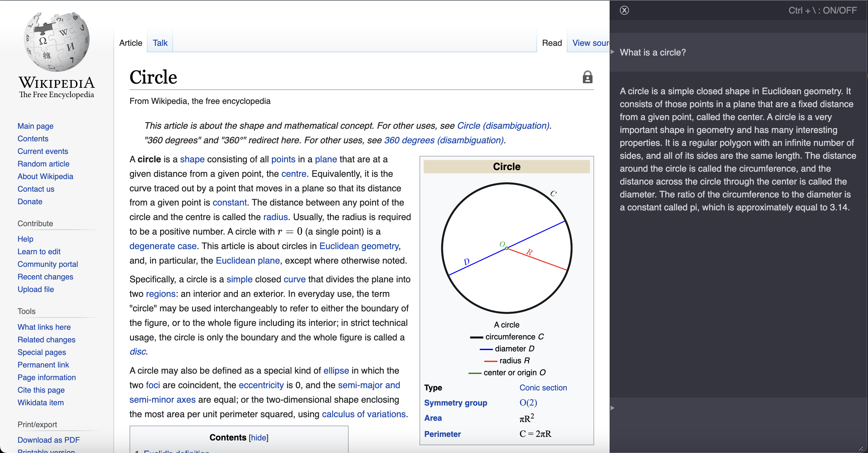868x453 pixels.
Task: Open the Talk tab
Action: click(160, 43)
